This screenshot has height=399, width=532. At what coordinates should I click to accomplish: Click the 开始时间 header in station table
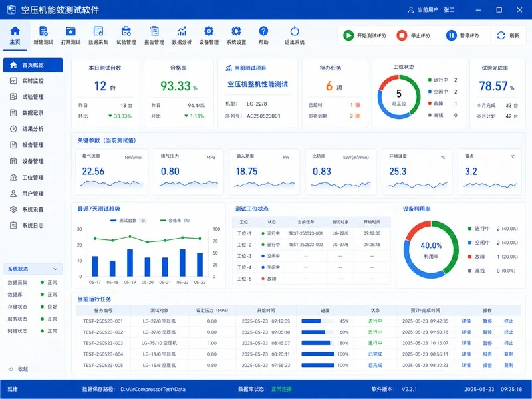(372, 222)
